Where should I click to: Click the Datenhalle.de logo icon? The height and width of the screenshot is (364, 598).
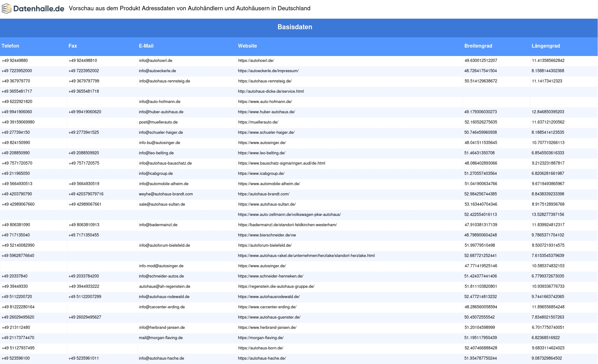pyautogui.click(x=7, y=9)
